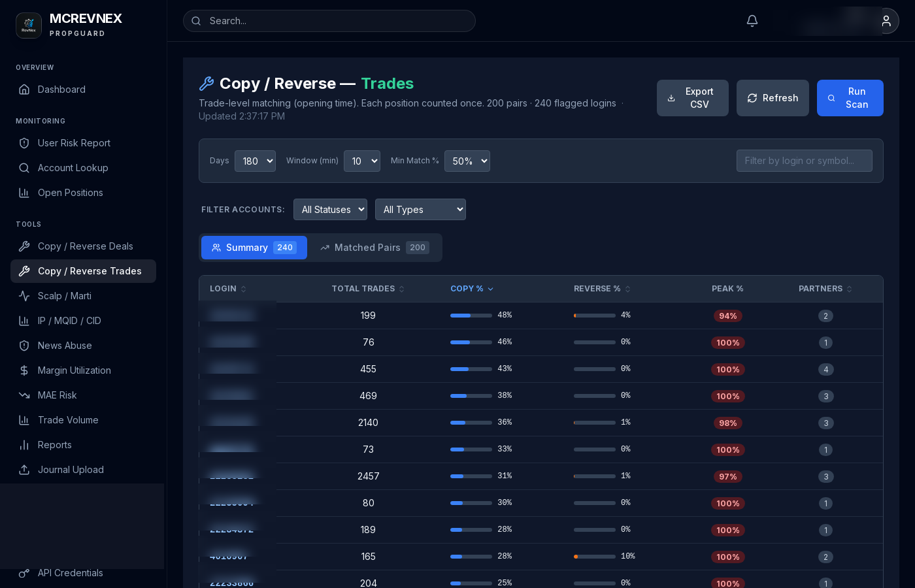Open the Margin Utilization tool

[x=74, y=370]
